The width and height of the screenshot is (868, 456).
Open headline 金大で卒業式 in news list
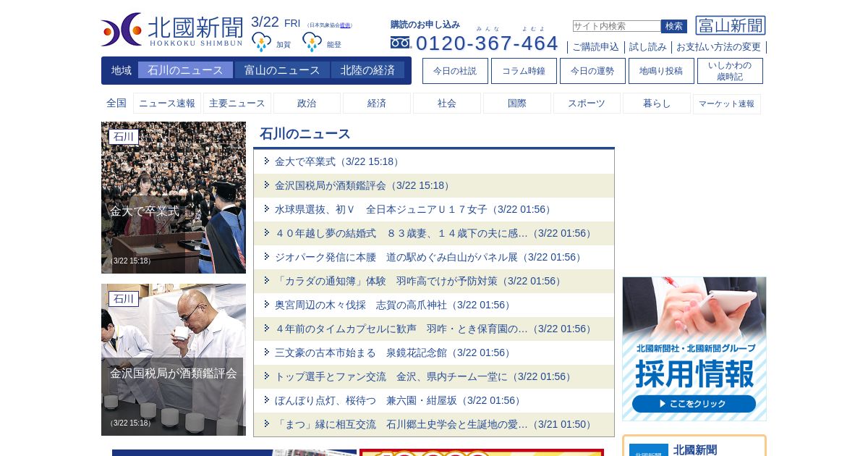(339, 161)
